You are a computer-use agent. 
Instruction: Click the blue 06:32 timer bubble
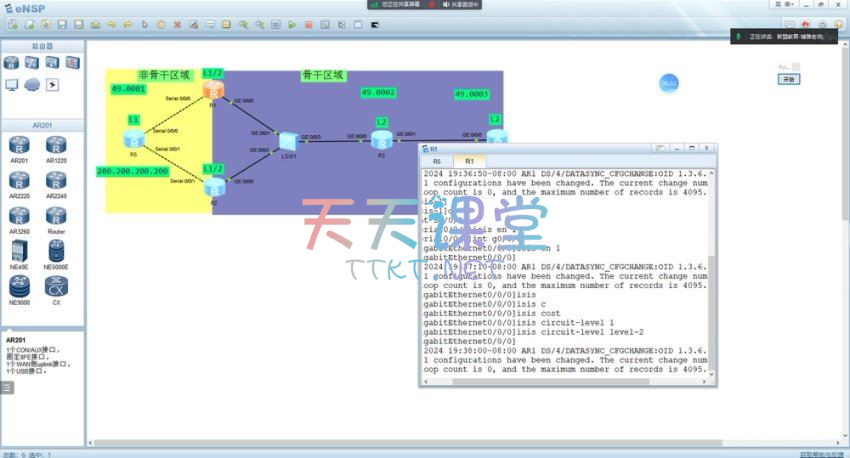pos(668,83)
